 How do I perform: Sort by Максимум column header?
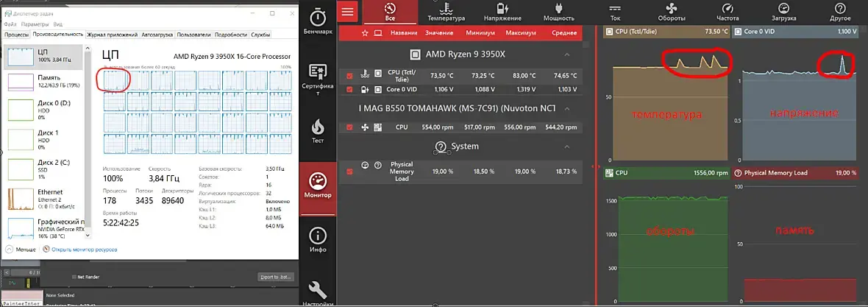pos(522,33)
